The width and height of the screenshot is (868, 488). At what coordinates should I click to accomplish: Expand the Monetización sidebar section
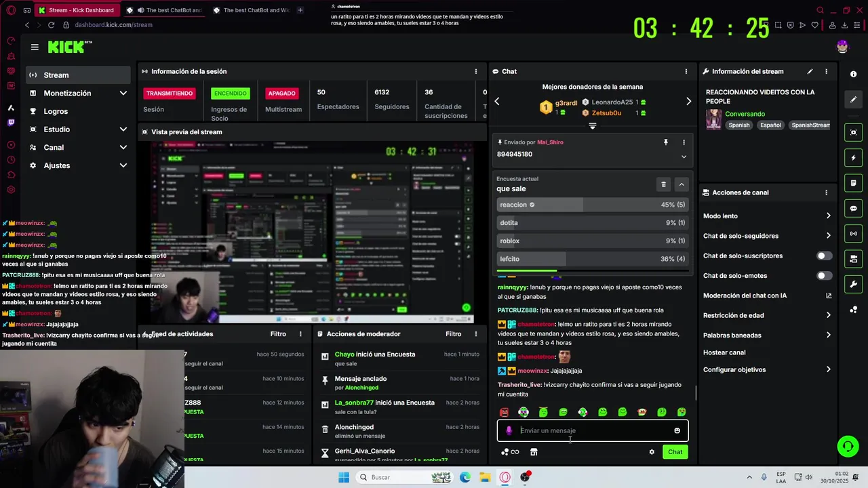tap(123, 94)
